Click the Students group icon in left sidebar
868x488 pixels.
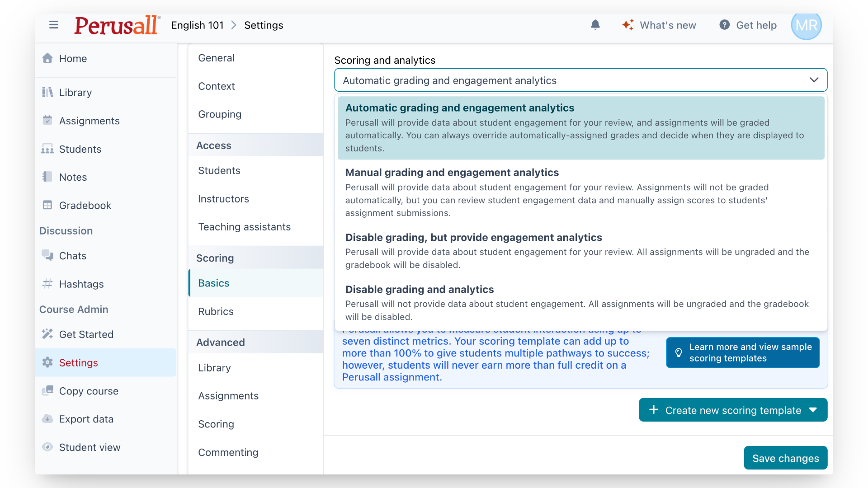coord(47,149)
